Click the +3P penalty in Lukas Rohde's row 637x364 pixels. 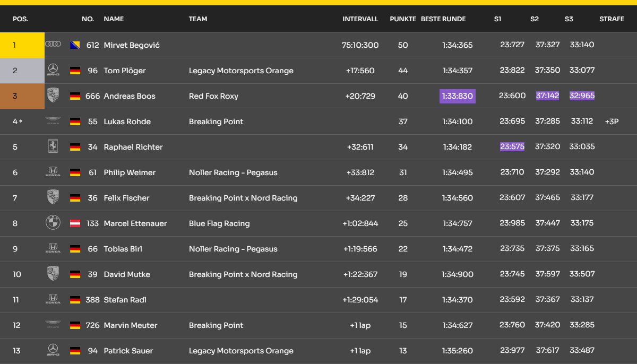click(x=612, y=122)
